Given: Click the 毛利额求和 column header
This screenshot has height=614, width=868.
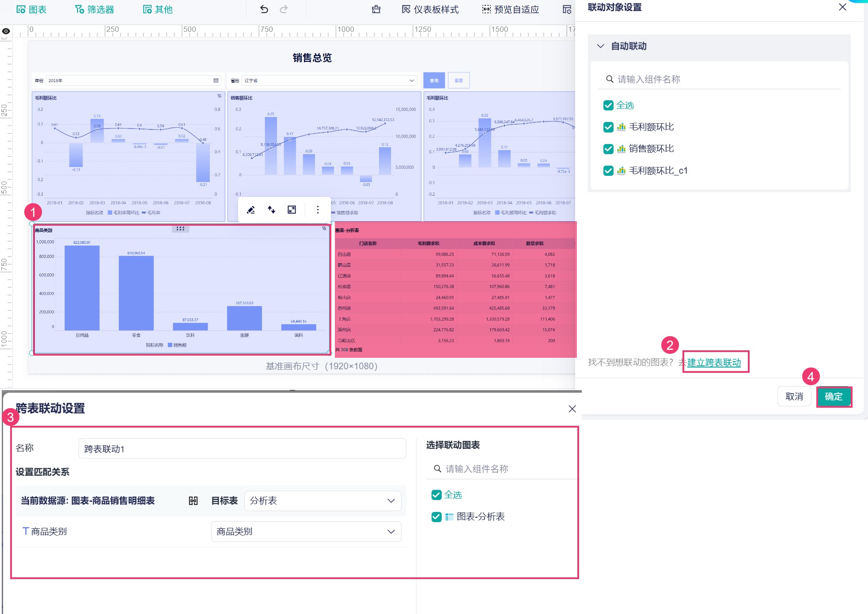Looking at the screenshot, I should click(428, 243).
